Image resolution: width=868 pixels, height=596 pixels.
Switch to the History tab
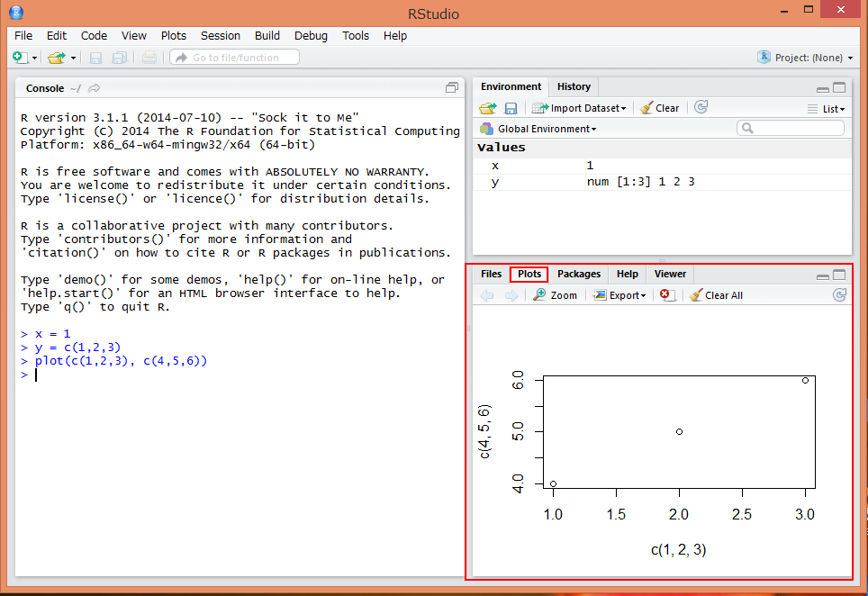[x=574, y=87]
